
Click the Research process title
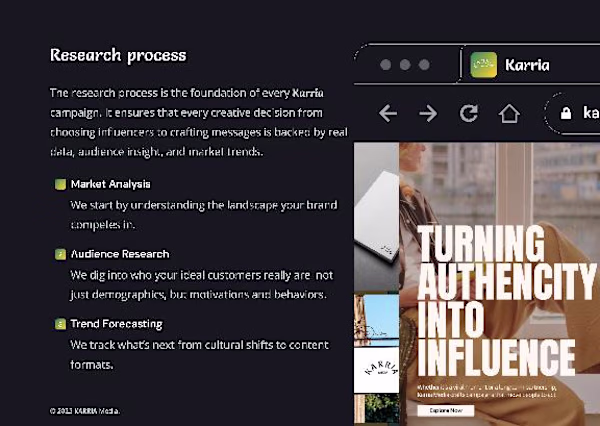click(x=118, y=55)
